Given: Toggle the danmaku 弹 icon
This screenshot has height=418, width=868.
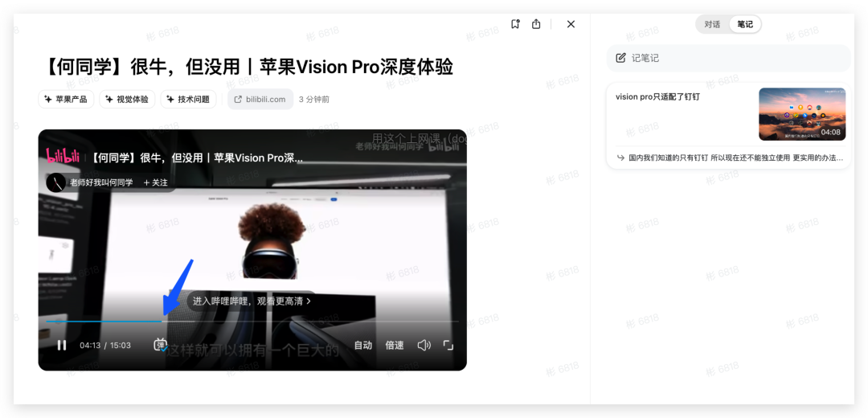Looking at the screenshot, I should point(161,345).
